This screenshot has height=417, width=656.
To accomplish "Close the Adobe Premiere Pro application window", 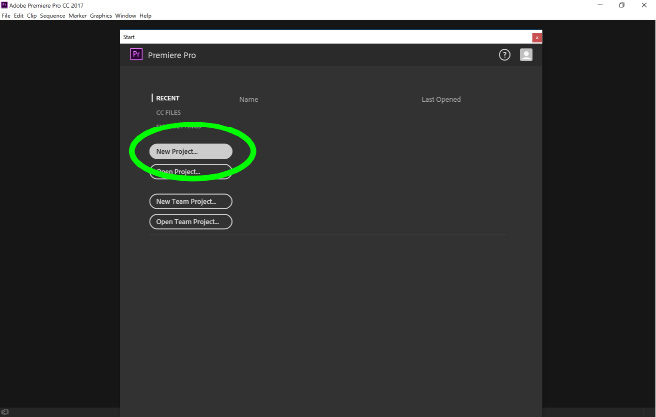I will [644, 5].
